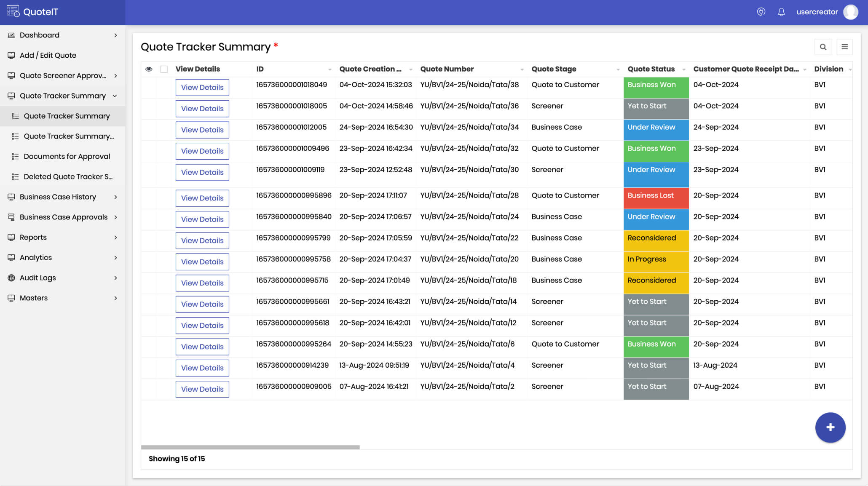
Task: Click the usercreator profile avatar
Action: tap(850, 12)
